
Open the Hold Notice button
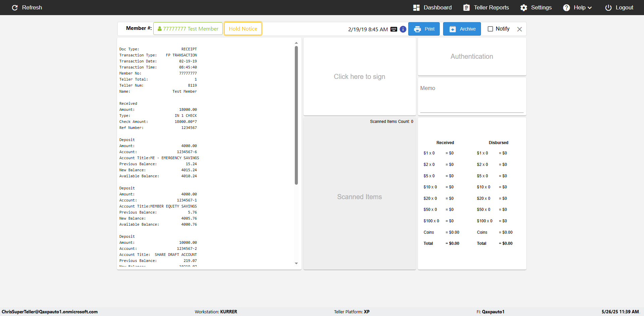pos(243,29)
